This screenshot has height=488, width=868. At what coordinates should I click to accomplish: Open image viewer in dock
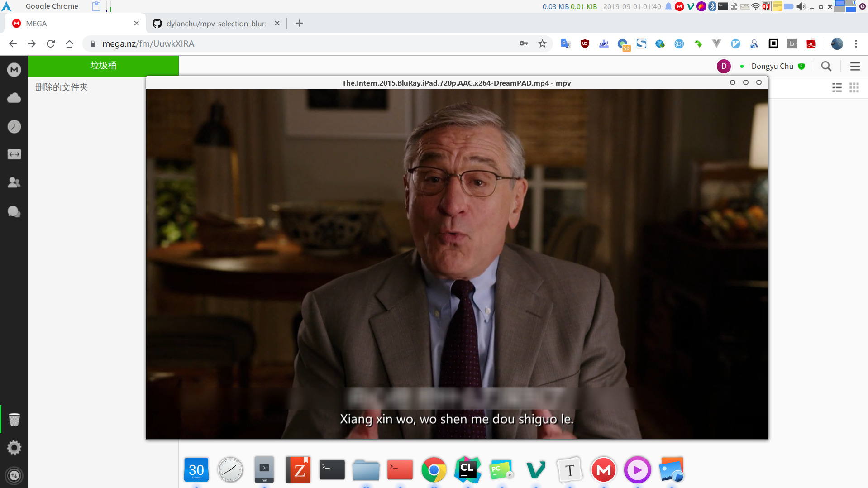click(x=672, y=470)
